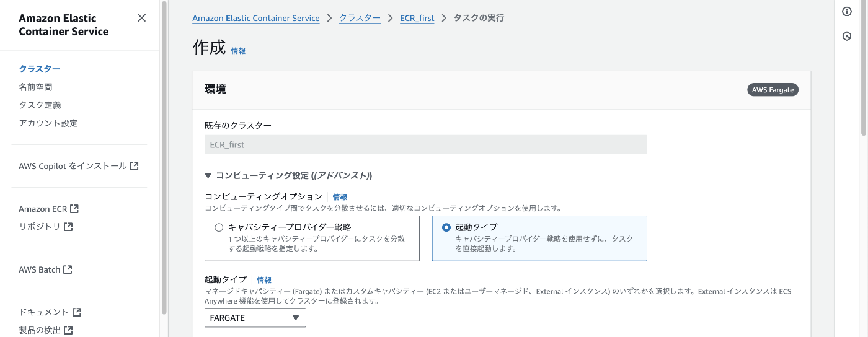Image resolution: width=868 pixels, height=337 pixels.
Task: Click external-link icon beside ドキュメント
Action: (77, 312)
